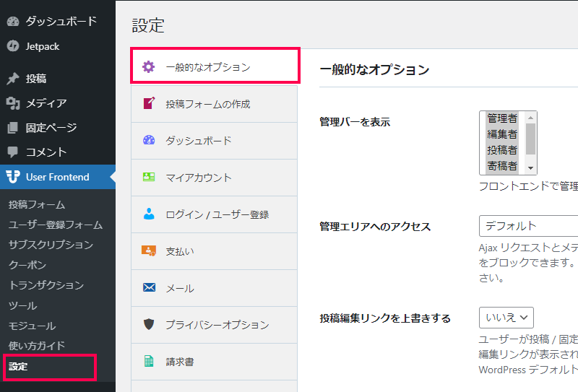Open モジュール submenu link
The height and width of the screenshot is (392, 578).
tap(32, 326)
